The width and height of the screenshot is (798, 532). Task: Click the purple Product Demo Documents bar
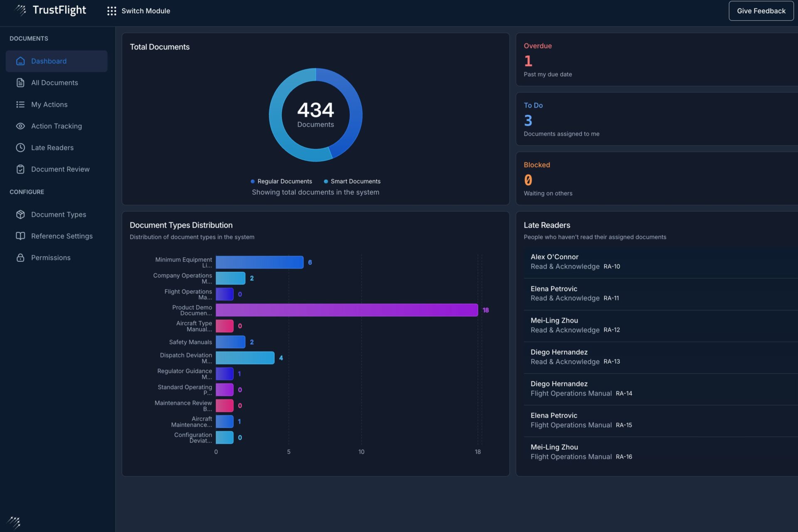pyautogui.click(x=347, y=310)
